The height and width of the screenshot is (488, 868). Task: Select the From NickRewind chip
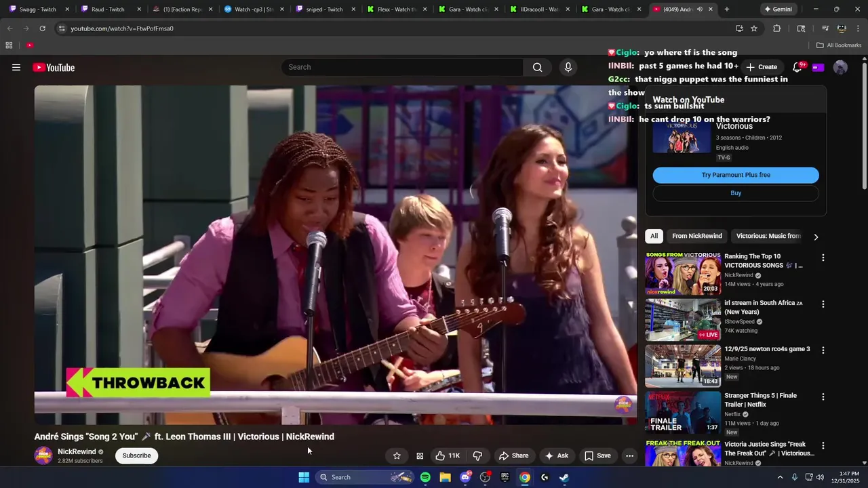tap(697, 236)
